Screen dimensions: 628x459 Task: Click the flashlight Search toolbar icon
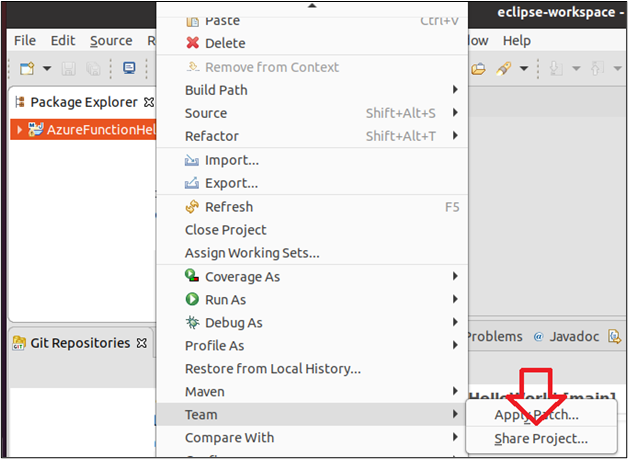tap(503, 69)
